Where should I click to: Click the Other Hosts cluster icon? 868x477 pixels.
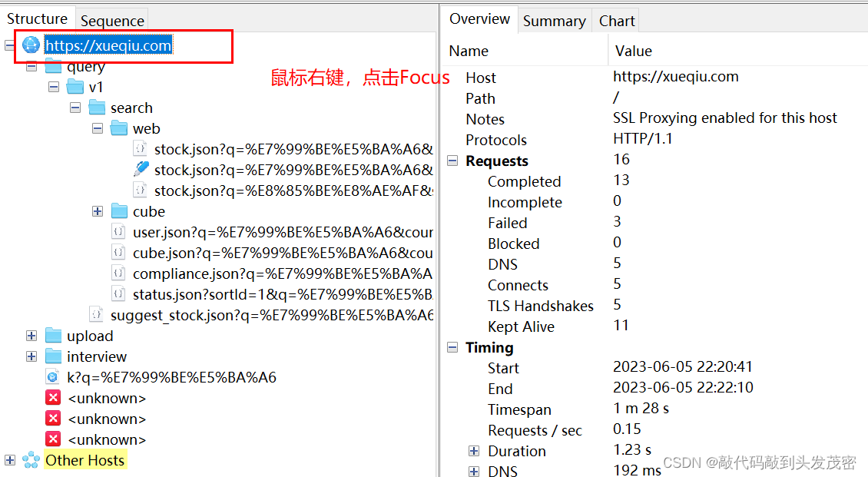[x=31, y=460]
